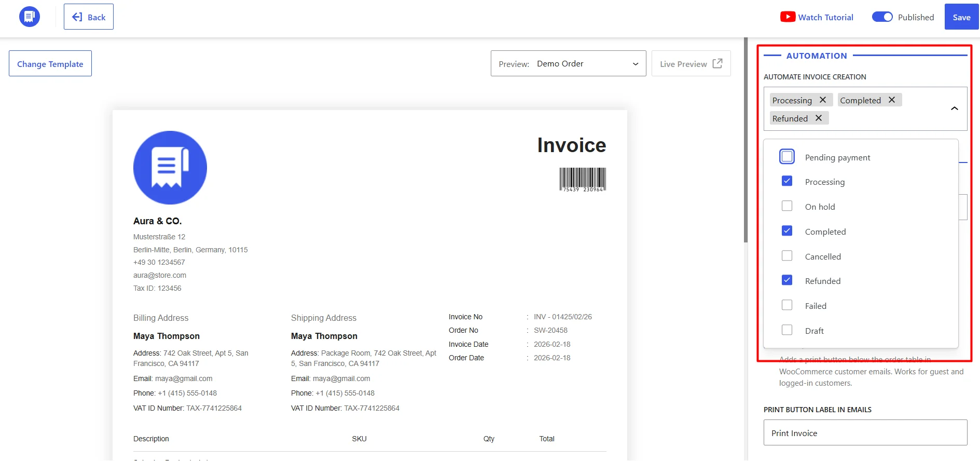This screenshot has width=980, height=461.
Task: Uncheck the Processing checkbox
Action: point(787,181)
